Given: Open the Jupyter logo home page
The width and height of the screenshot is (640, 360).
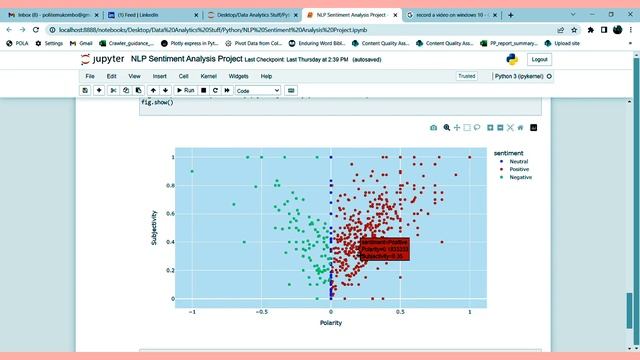Looking at the screenshot, I should click(x=102, y=59).
